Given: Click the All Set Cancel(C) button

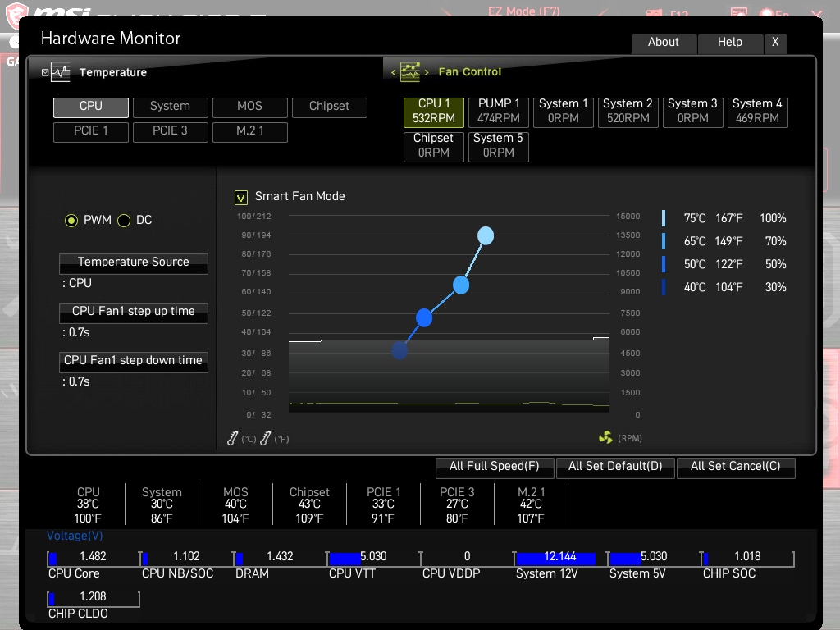Looking at the screenshot, I should (736, 467).
